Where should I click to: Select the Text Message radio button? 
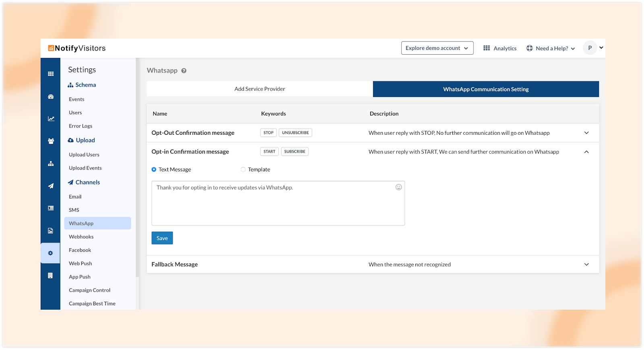(x=154, y=170)
